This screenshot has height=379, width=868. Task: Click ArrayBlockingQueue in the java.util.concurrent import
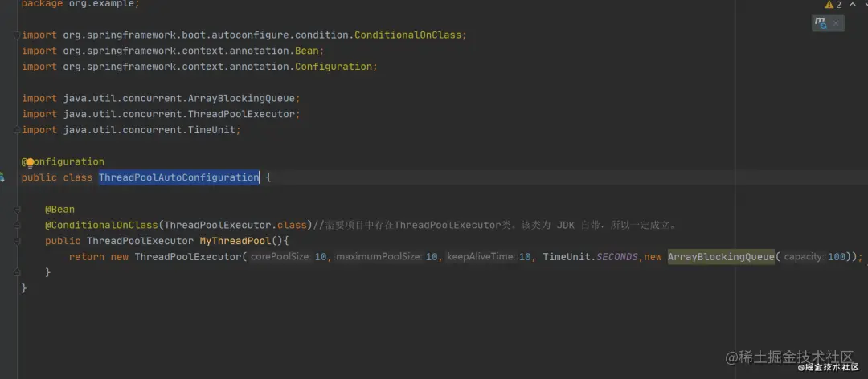pyautogui.click(x=241, y=98)
